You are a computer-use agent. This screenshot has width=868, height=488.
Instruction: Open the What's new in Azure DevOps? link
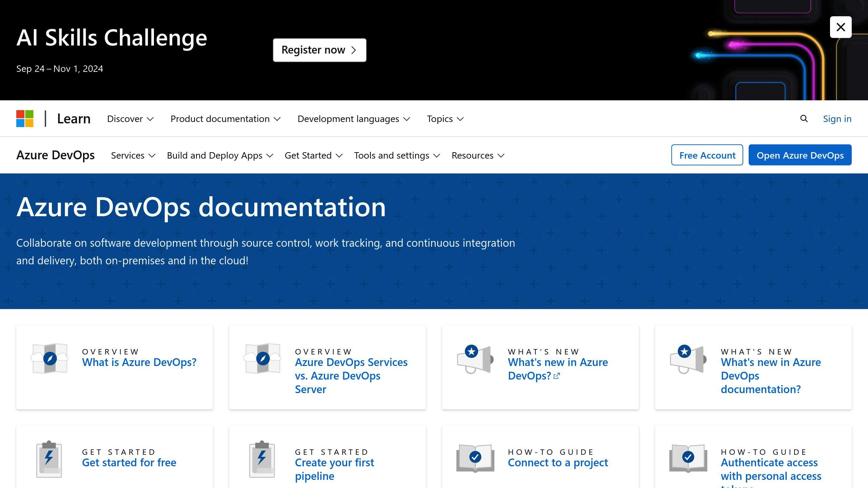click(x=558, y=369)
